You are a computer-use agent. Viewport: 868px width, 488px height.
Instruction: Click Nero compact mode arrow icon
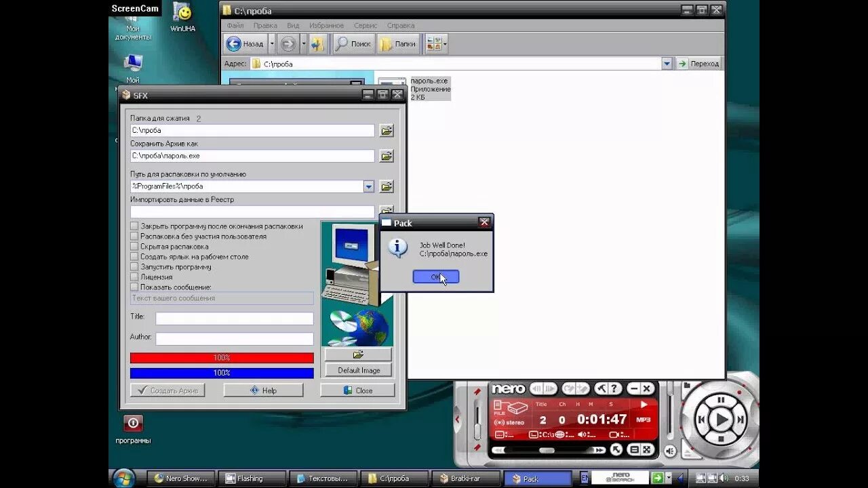616,449
